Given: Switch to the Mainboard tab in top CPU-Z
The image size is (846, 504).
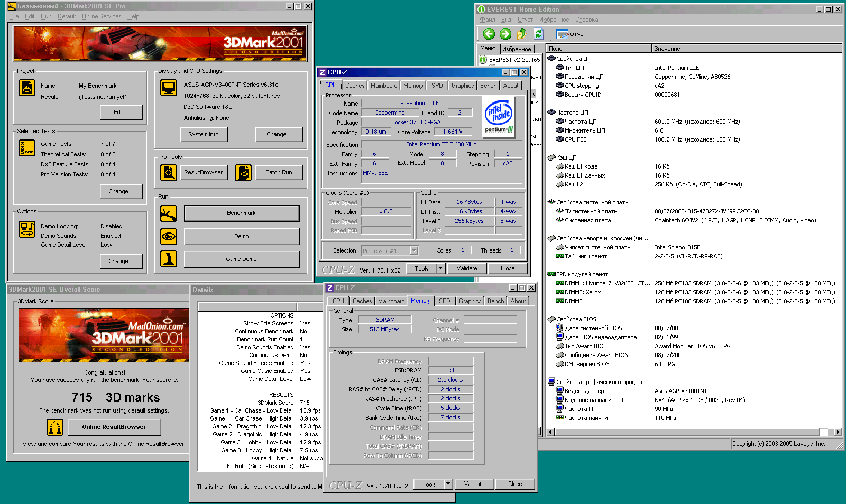Looking at the screenshot, I should tap(384, 86).
